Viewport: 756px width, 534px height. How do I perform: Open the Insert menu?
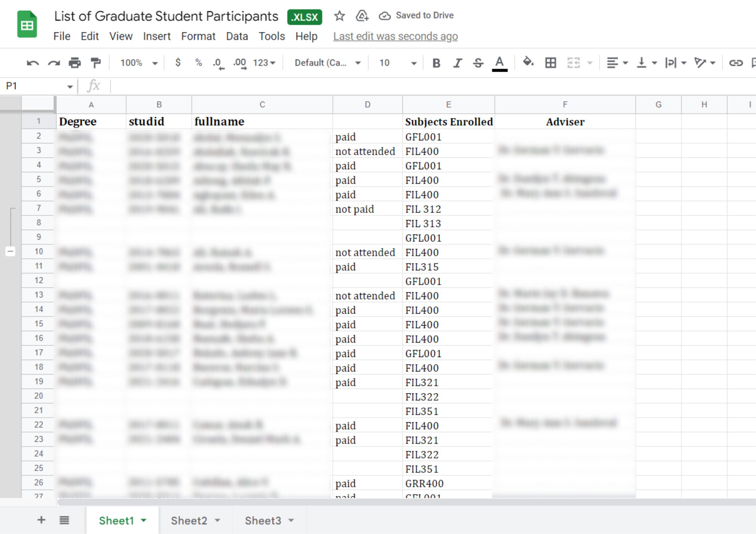[157, 36]
